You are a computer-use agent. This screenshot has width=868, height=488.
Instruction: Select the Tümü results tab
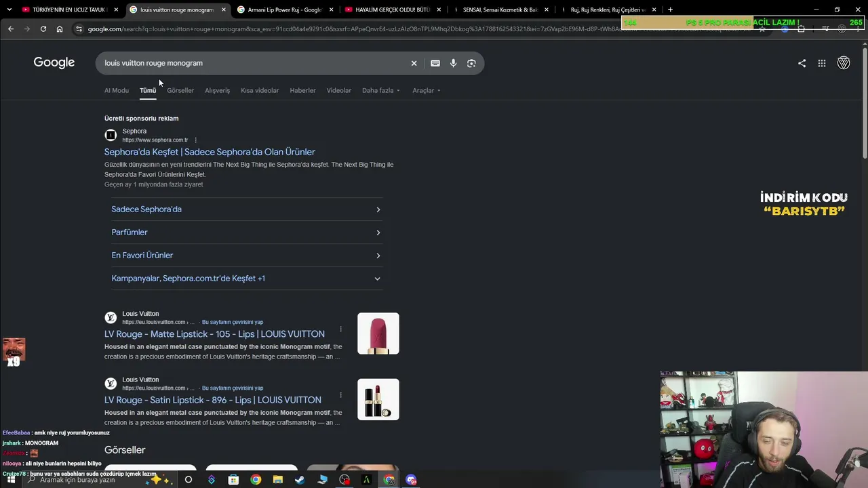pyautogui.click(x=148, y=90)
